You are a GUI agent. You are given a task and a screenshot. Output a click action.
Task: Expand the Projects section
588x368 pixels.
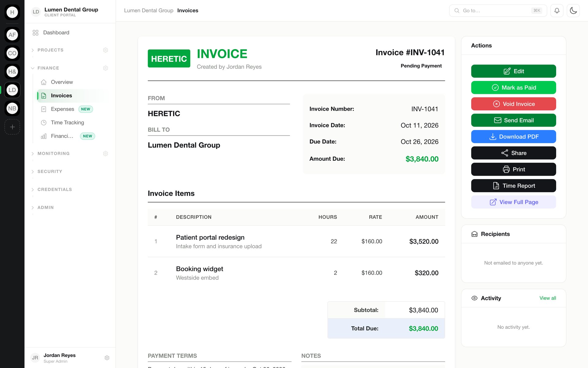50,50
